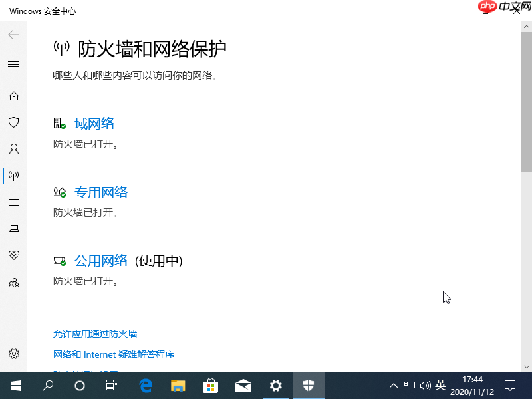Click the back arrow at top left
The height and width of the screenshot is (399, 532).
(13, 35)
